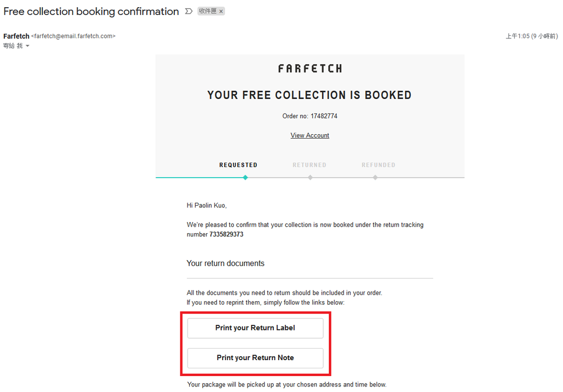Screen dimensions: 563x392
Task: Open the View Account link
Action: tap(310, 135)
